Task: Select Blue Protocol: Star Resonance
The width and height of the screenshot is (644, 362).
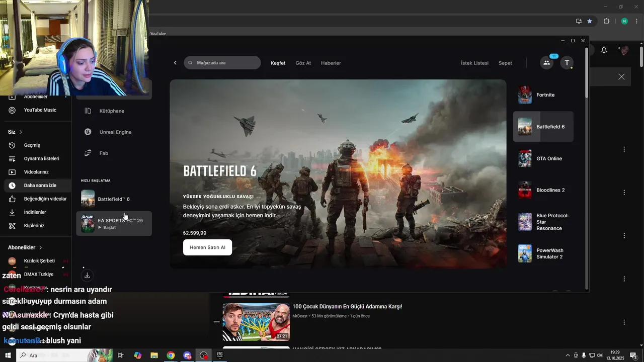Action: 543,222
